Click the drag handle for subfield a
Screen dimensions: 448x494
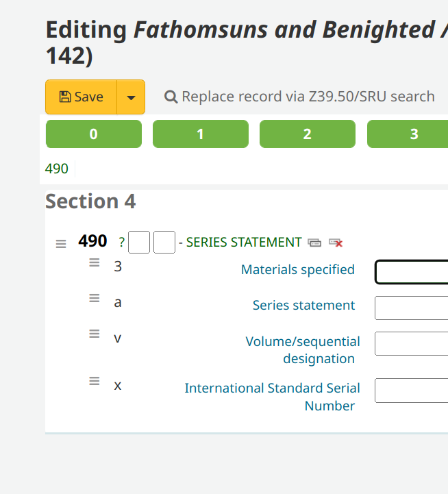pos(95,298)
